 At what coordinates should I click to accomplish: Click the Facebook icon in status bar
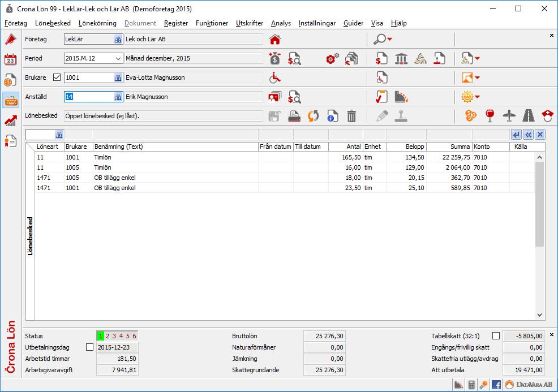click(x=496, y=385)
